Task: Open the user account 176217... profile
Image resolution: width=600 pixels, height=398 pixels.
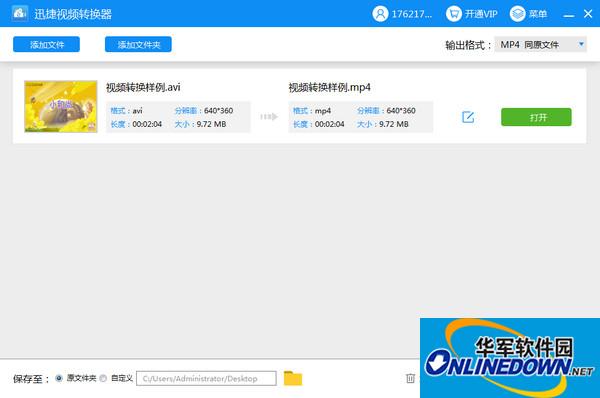Action: tap(402, 14)
